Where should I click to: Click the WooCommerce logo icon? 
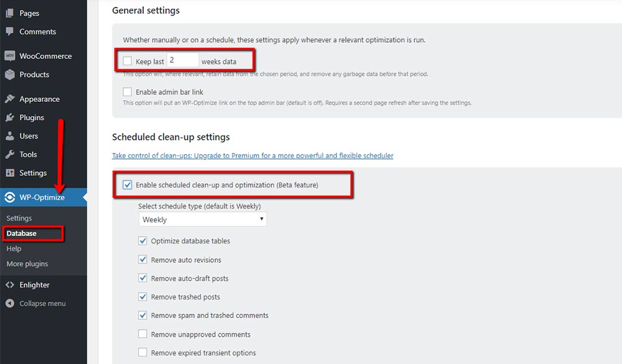point(9,56)
